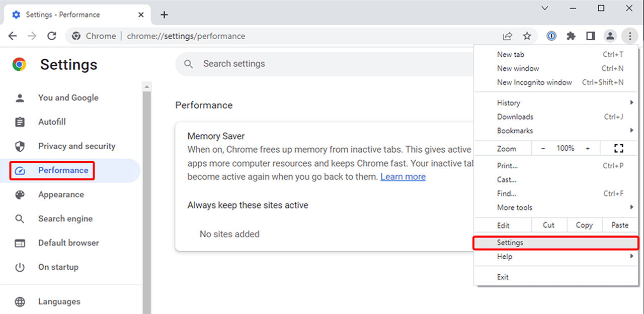Toggle fullscreen mode in Zoom row

tap(619, 148)
